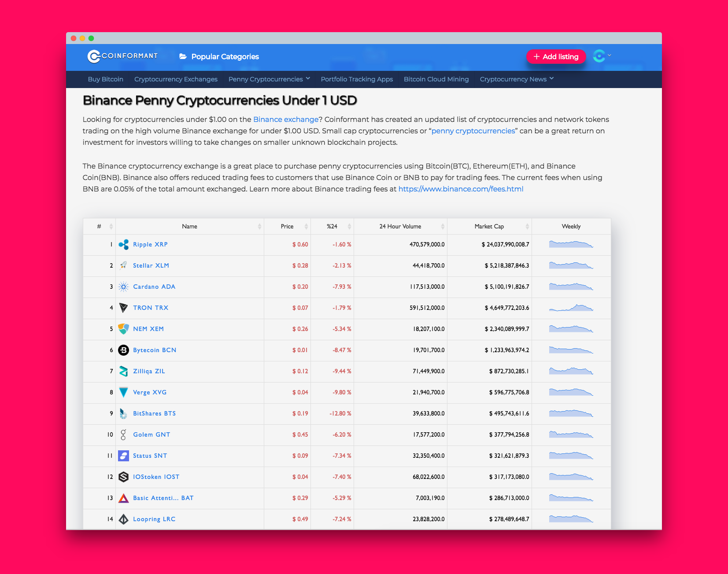
Task: Click the Zilliqa ZIL weekly sparkline chart
Action: [x=571, y=371]
